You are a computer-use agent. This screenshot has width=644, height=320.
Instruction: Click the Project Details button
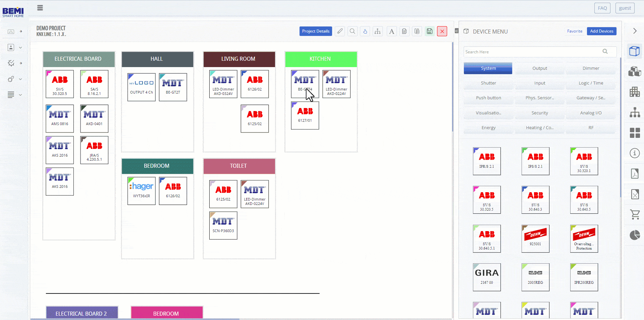[315, 31]
